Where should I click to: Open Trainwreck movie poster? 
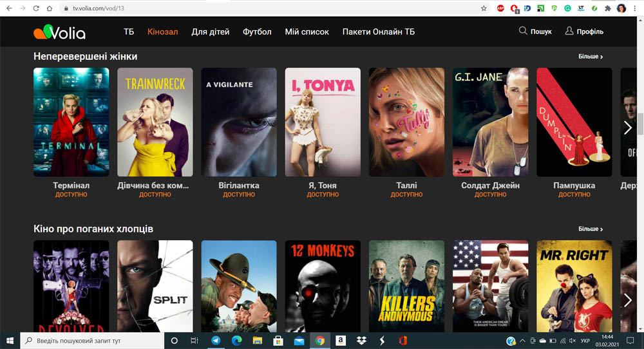pos(155,122)
